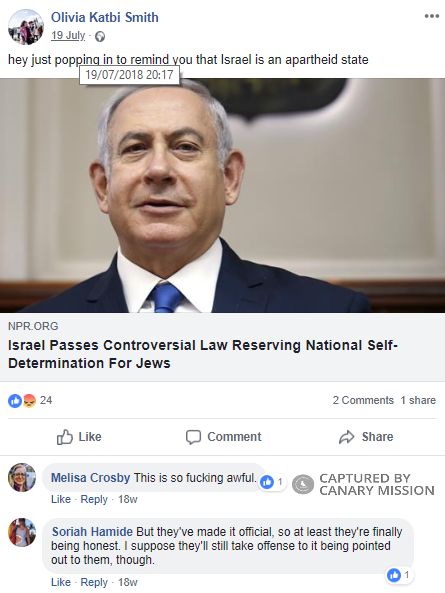This screenshot has width=445, height=593.
Task: Reply to Soriah Hamide's comment
Action: pyautogui.click(x=94, y=582)
